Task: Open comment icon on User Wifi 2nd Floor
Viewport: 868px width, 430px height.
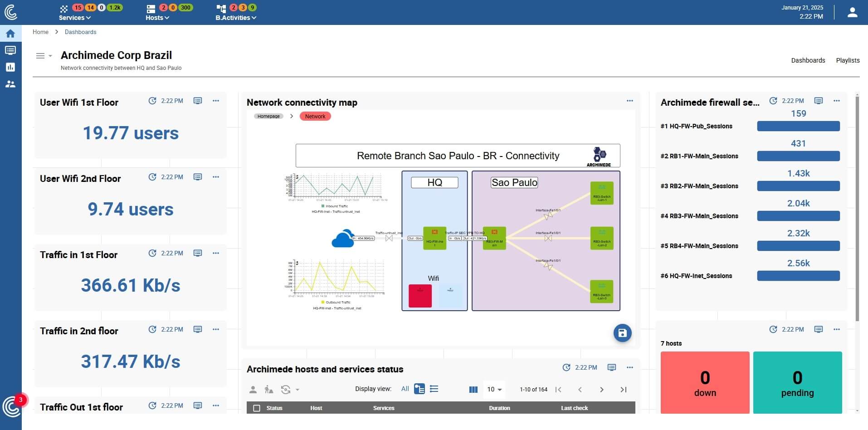Action: click(198, 177)
